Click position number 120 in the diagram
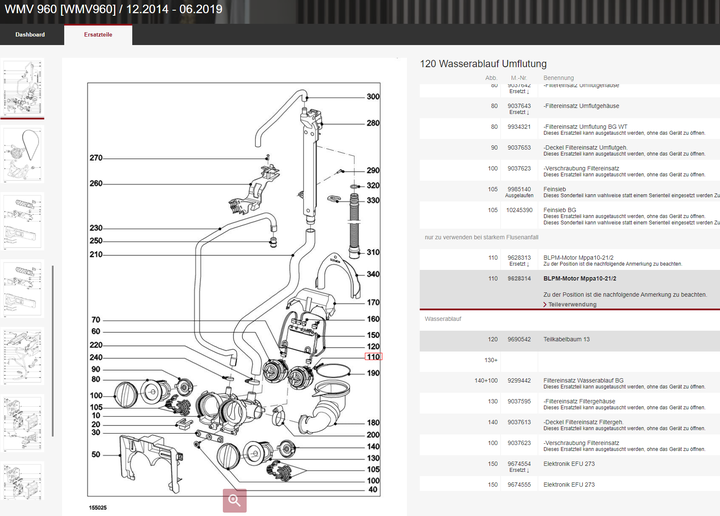 (x=373, y=347)
